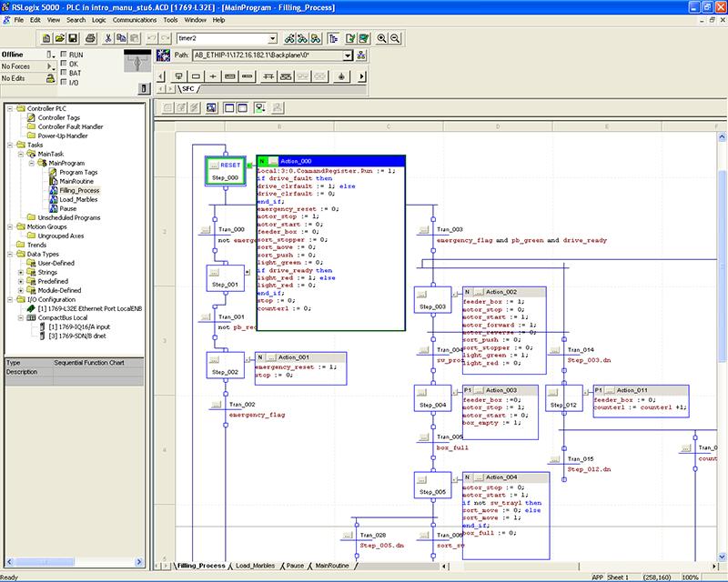Click the Zoom In magnifier
The height and width of the screenshot is (582, 728).
point(381,38)
